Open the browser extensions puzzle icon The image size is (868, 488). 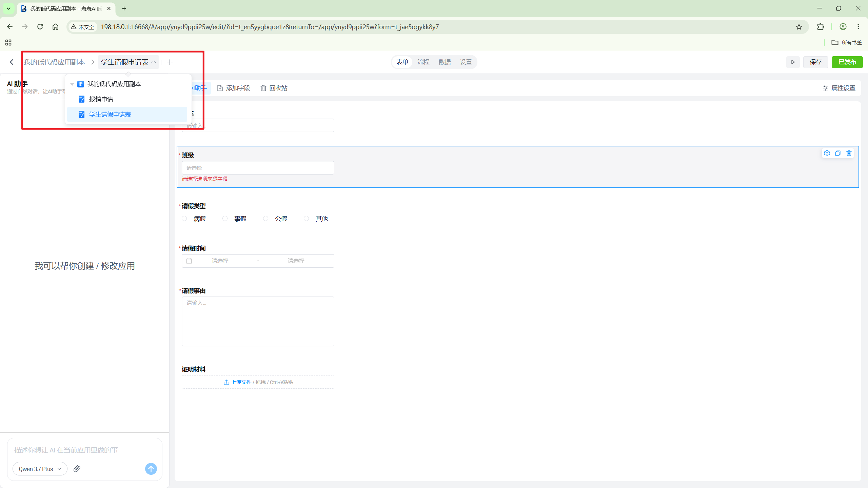click(821, 27)
